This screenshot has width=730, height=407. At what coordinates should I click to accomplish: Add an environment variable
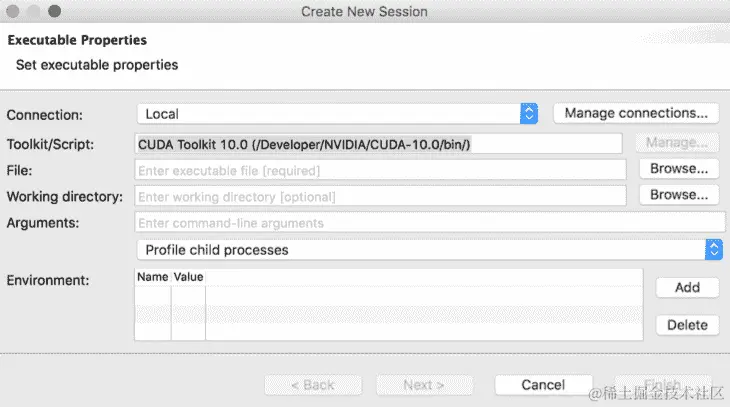[687, 287]
